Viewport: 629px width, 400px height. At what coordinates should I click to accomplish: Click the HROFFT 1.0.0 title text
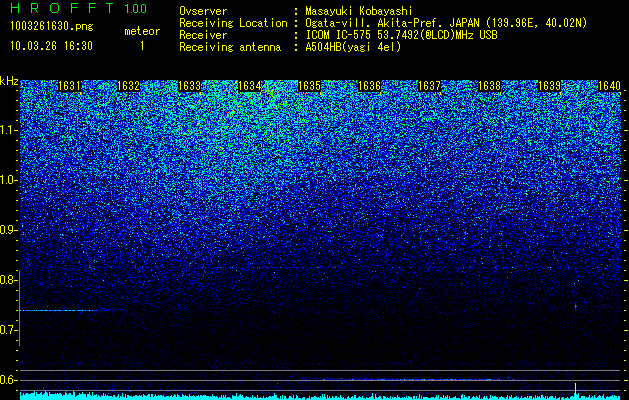tap(79, 8)
